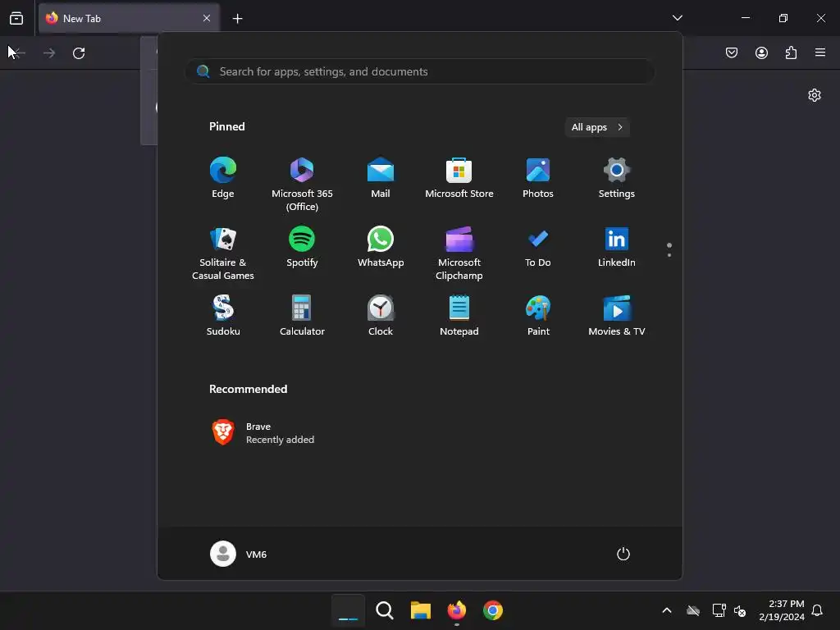Open the To Do app
The height and width of the screenshot is (630, 840).
tap(538, 248)
